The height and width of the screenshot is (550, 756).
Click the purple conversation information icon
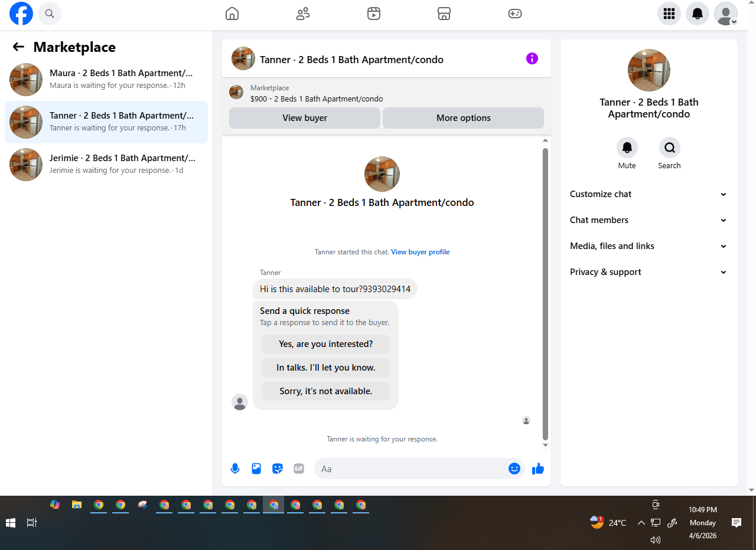[x=532, y=58]
